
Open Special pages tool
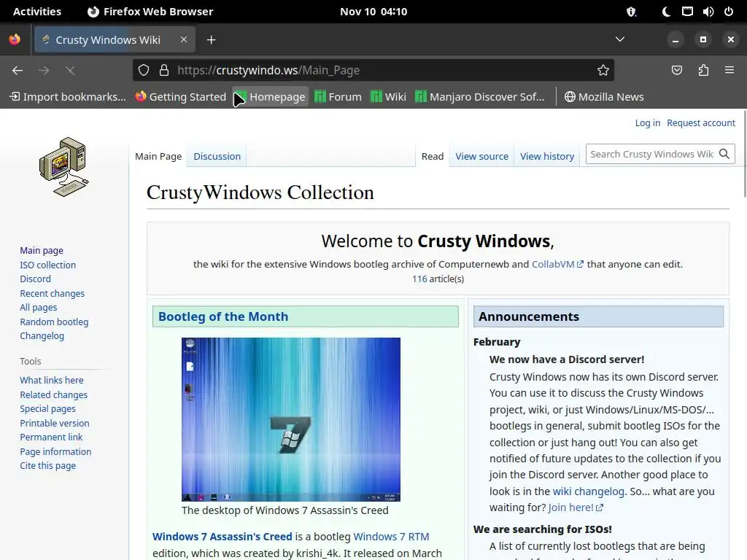coord(47,408)
